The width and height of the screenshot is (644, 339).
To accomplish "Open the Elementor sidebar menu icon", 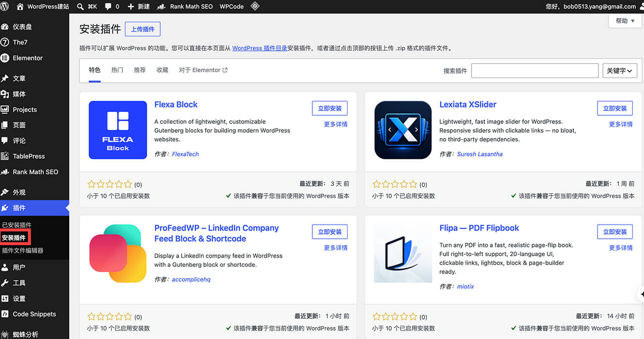I will point(5,58).
